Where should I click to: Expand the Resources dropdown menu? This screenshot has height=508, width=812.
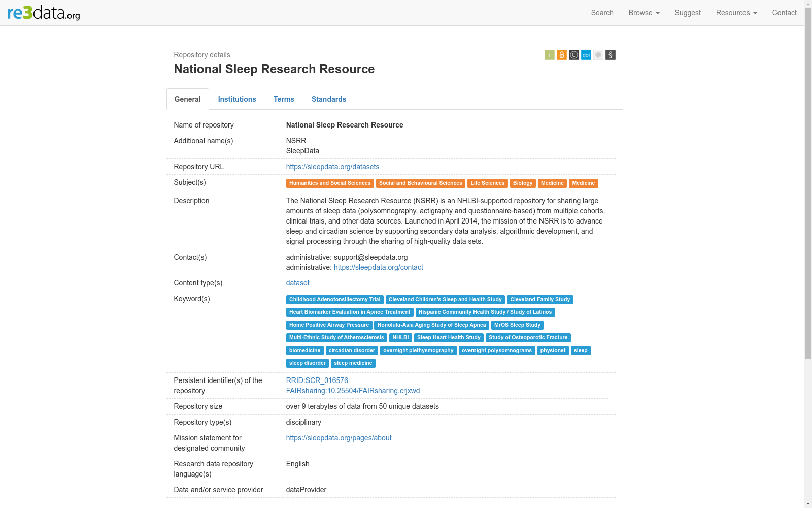tap(736, 13)
